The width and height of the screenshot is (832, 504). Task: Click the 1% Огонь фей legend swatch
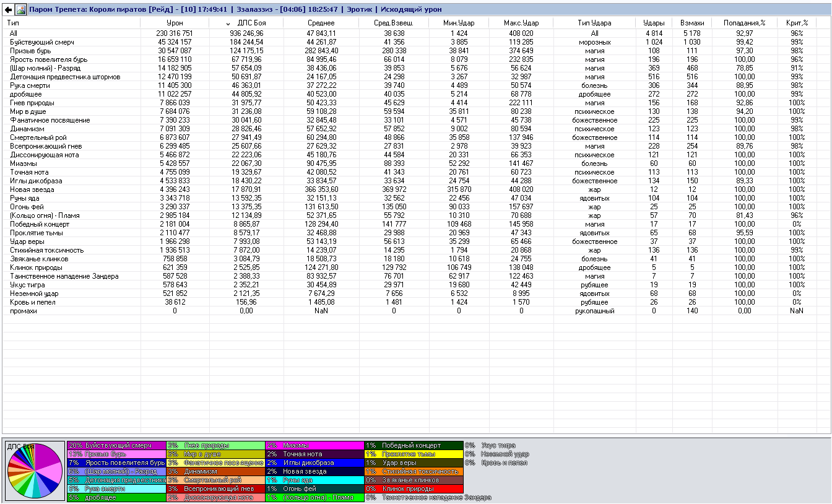(x=314, y=489)
